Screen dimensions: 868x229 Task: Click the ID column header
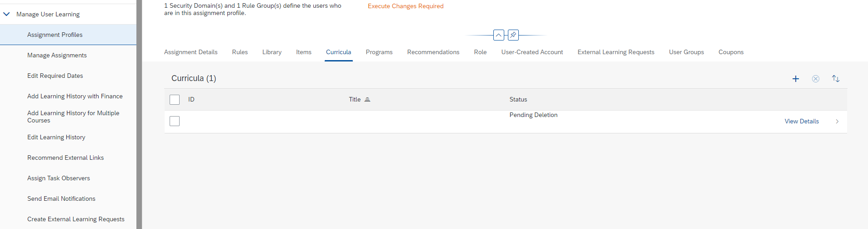(x=191, y=99)
